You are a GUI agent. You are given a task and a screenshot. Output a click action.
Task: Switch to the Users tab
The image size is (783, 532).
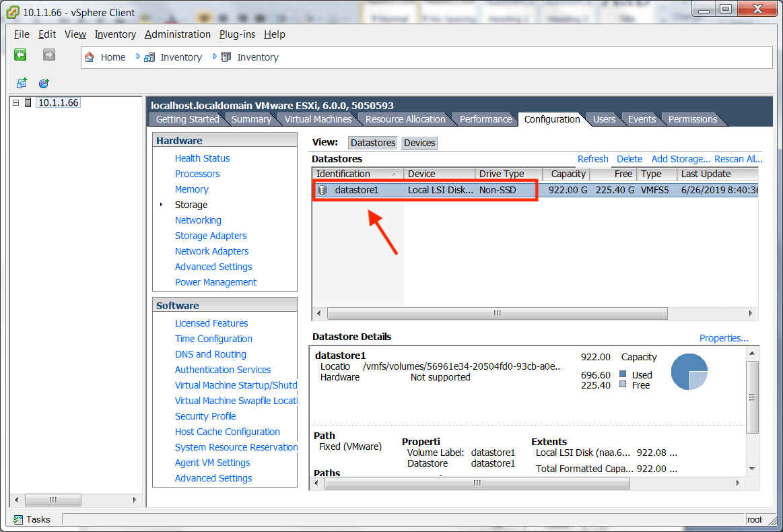point(604,119)
